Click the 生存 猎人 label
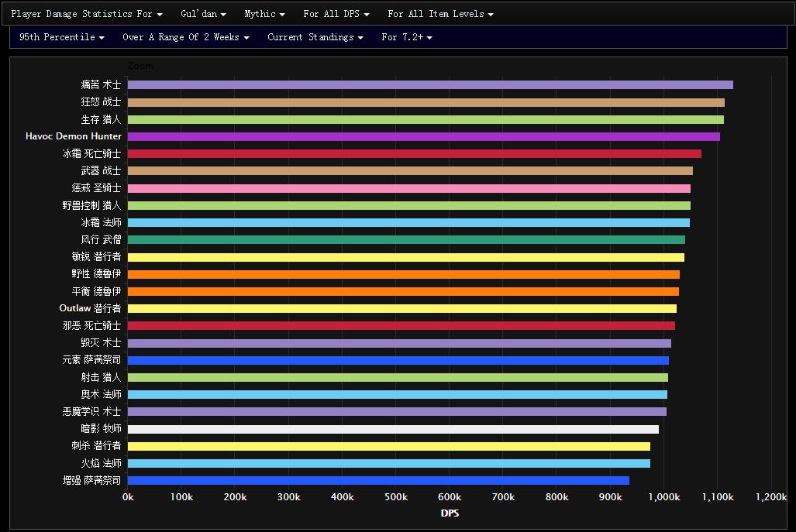 [x=101, y=119]
